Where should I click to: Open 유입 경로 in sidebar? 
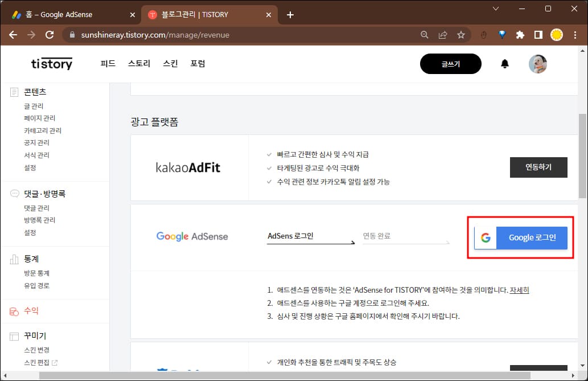click(37, 286)
